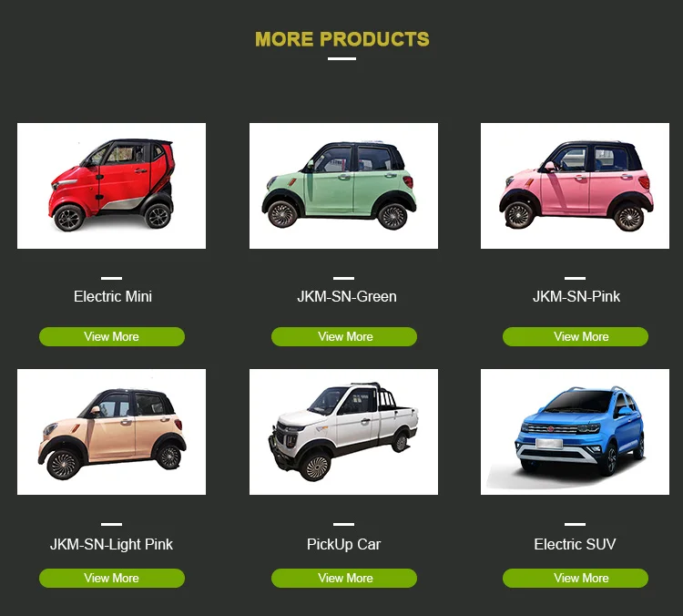The height and width of the screenshot is (616, 683).
Task: Click View More under Electric Mini
Action: coord(112,336)
